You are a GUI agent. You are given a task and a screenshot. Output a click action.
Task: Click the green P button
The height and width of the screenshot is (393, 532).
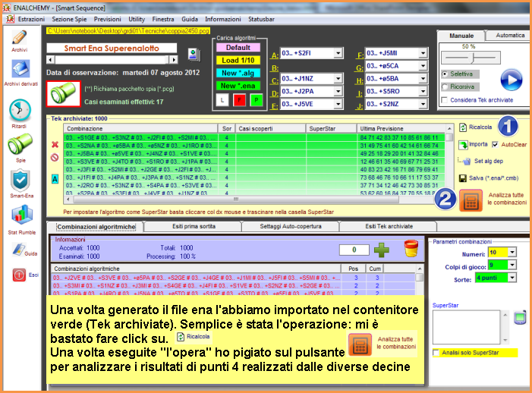pos(257,100)
